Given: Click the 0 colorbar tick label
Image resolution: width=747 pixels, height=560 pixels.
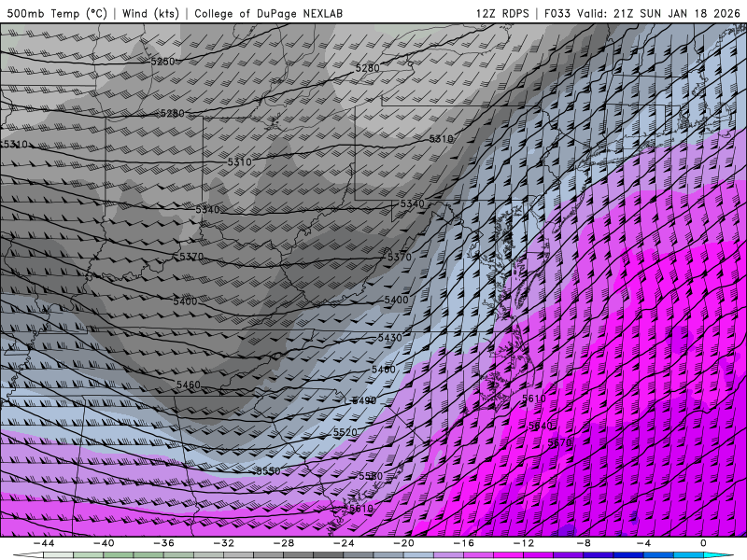Looking at the screenshot, I should [x=703, y=543].
